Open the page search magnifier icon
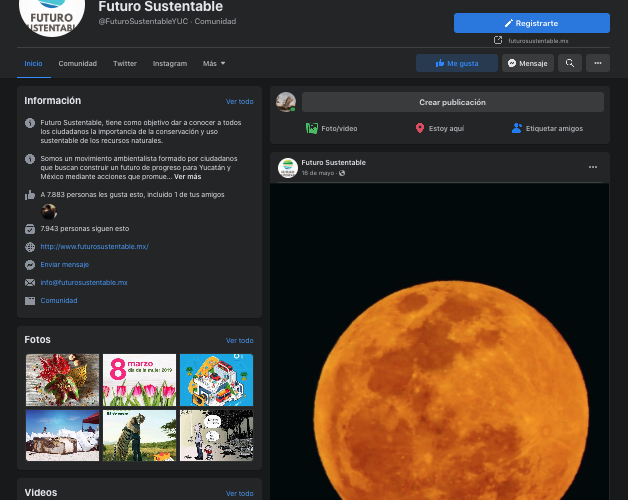Screen dimensions: 628x500 pos(570,63)
